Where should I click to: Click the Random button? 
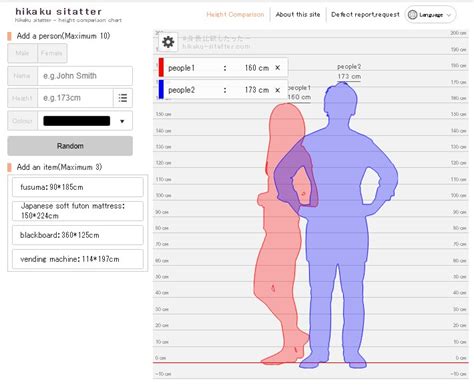(x=70, y=146)
